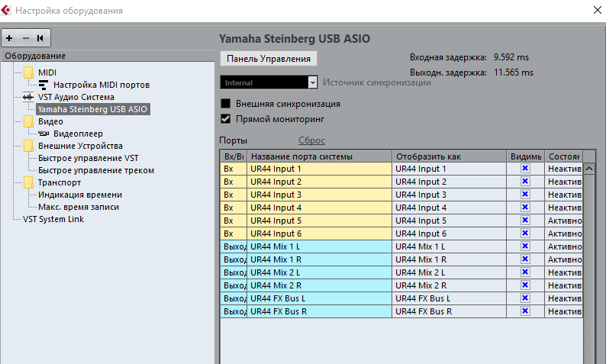Screen dimensions: 606x364
Task: Click the minus remove device button
Action: tap(25, 38)
